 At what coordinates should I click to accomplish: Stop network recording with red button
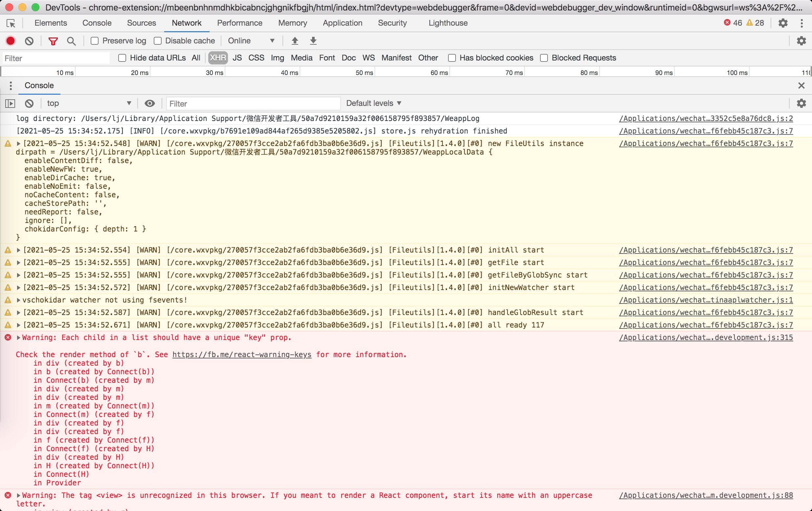click(x=11, y=41)
